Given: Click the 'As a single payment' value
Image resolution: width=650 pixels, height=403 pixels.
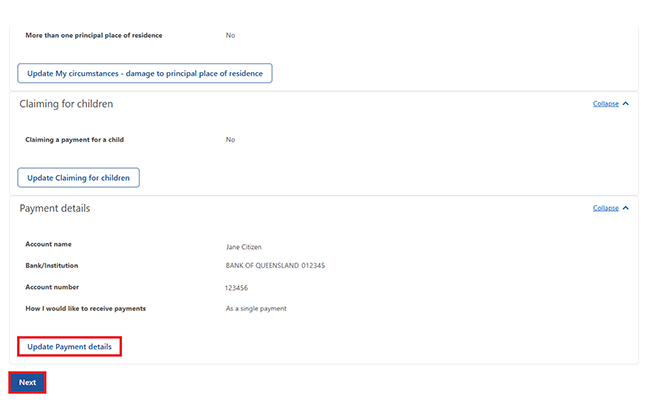Looking at the screenshot, I should [256, 308].
